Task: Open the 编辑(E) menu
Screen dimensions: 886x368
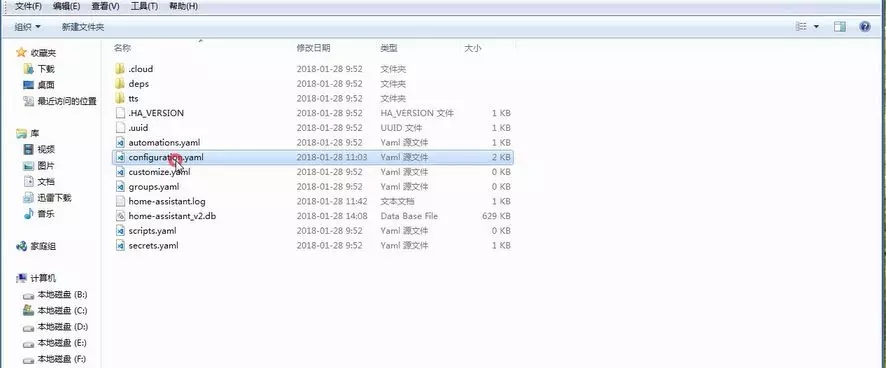Action: tap(66, 6)
